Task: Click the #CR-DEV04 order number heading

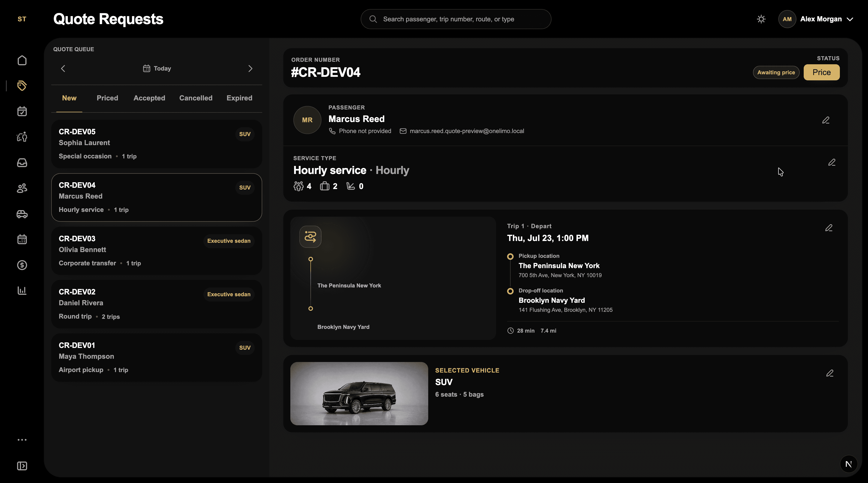Action: (x=325, y=72)
